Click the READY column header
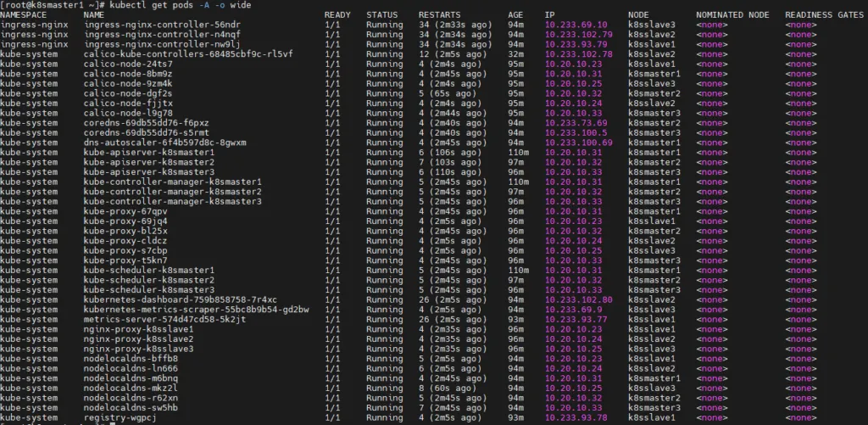The height and width of the screenshot is (425, 868). click(337, 15)
